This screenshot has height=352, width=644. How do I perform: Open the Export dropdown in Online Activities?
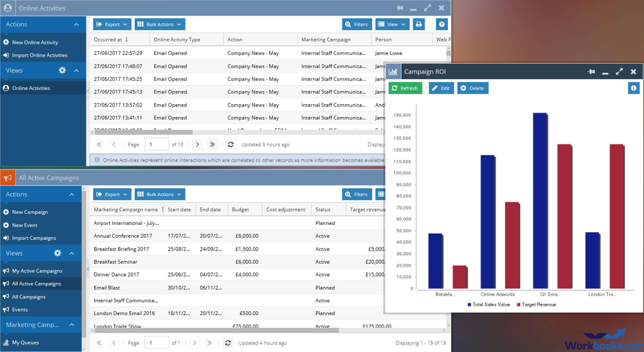[112, 24]
